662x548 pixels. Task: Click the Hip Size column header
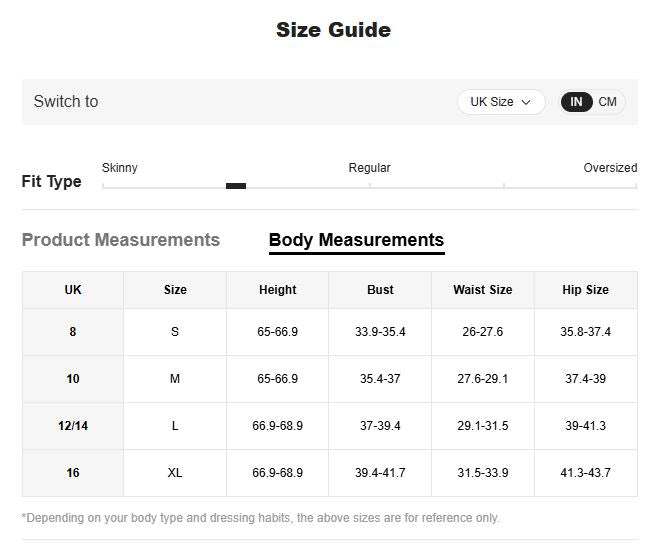tap(585, 290)
